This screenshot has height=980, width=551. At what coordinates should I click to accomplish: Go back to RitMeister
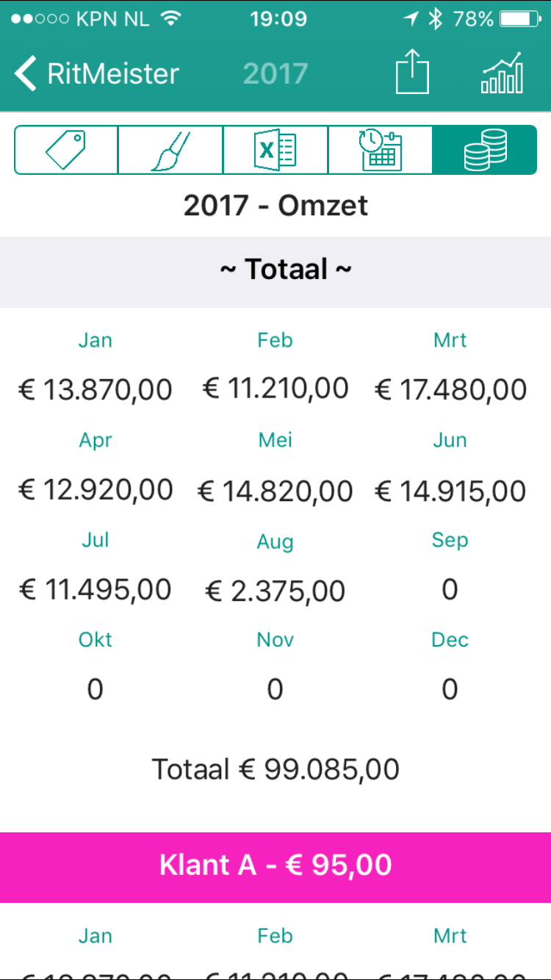96,73
